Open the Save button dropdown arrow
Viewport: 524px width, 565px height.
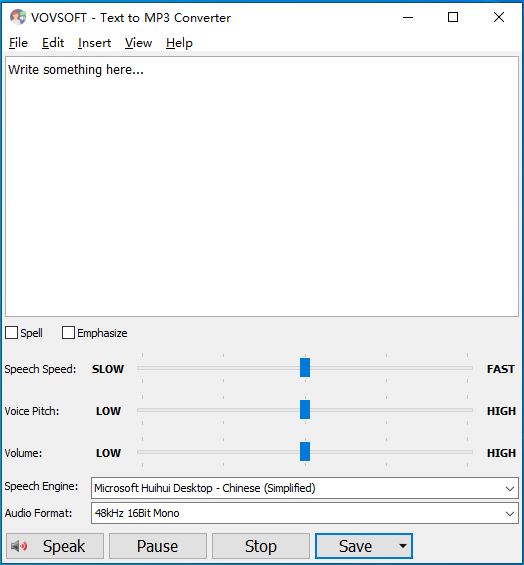click(x=403, y=546)
